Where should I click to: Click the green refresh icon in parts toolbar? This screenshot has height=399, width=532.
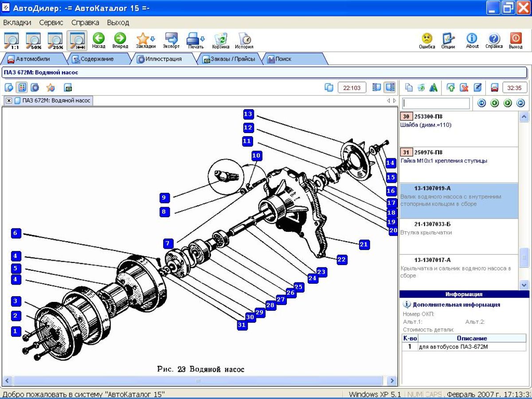pos(421,87)
